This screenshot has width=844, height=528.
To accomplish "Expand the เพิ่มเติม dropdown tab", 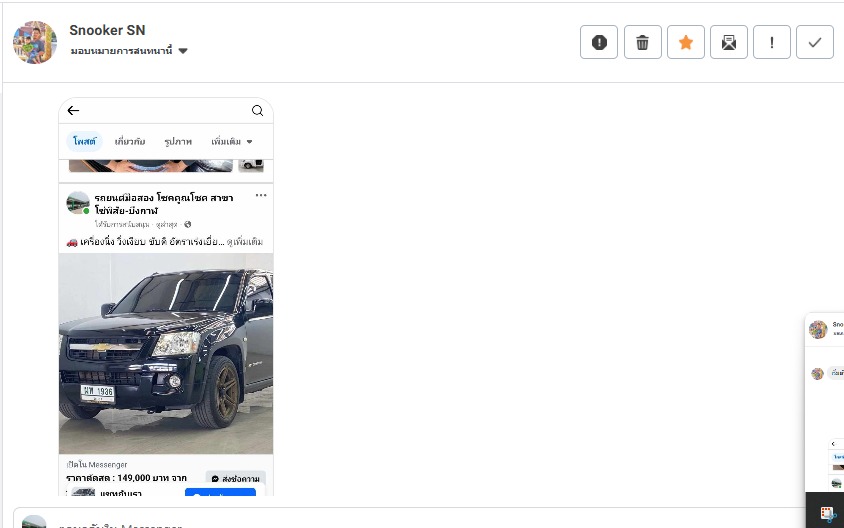I will pos(231,142).
